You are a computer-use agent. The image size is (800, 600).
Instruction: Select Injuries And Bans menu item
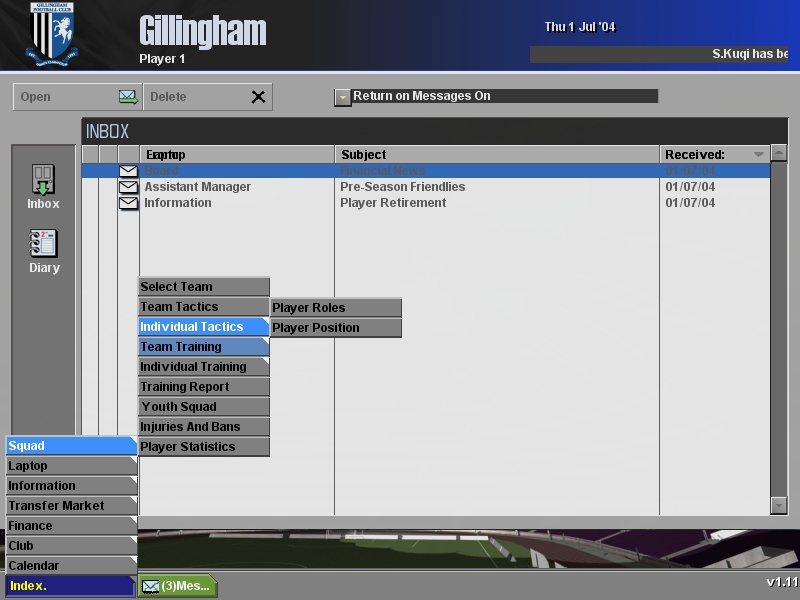click(x=203, y=427)
